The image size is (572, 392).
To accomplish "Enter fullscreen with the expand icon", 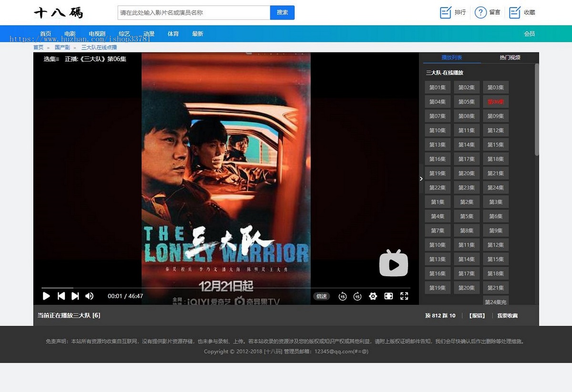I will coord(404,296).
